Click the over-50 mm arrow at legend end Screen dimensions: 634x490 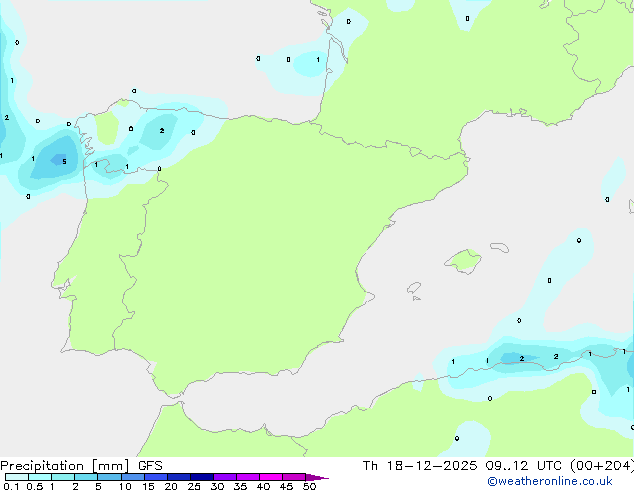click(317, 477)
